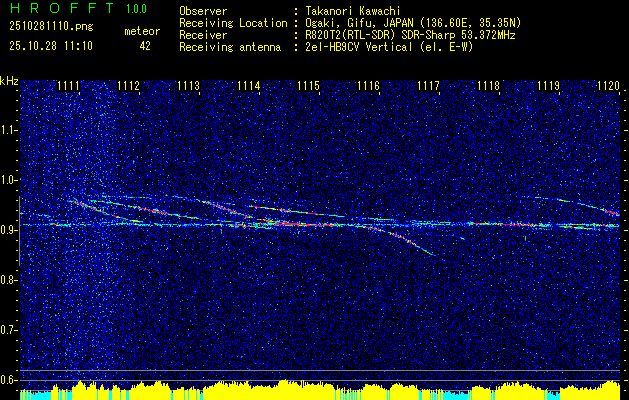Click the 2el-HB9CV Vertical antenna text
Viewport: 629px width, 400px height.
(x=387, y=47)
